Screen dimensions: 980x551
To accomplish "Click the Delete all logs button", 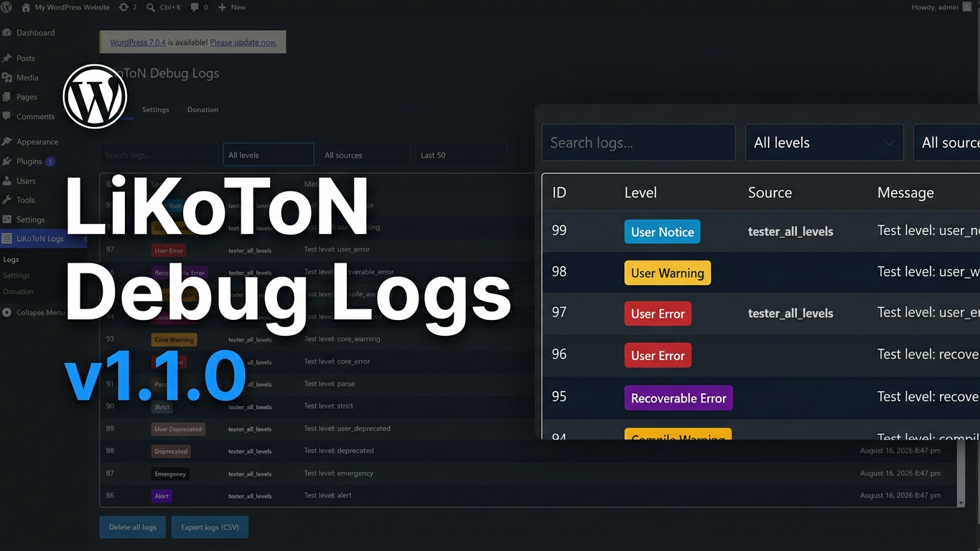I will (x=133, y=527).
